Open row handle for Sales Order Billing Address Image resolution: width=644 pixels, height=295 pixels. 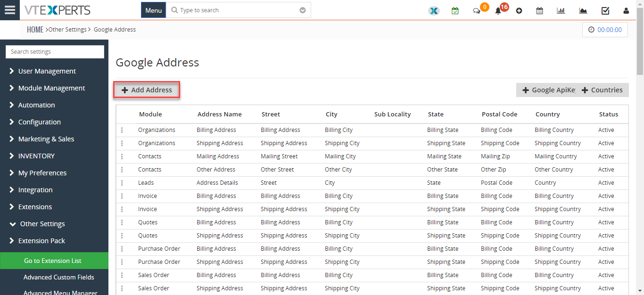coord(122,275)
